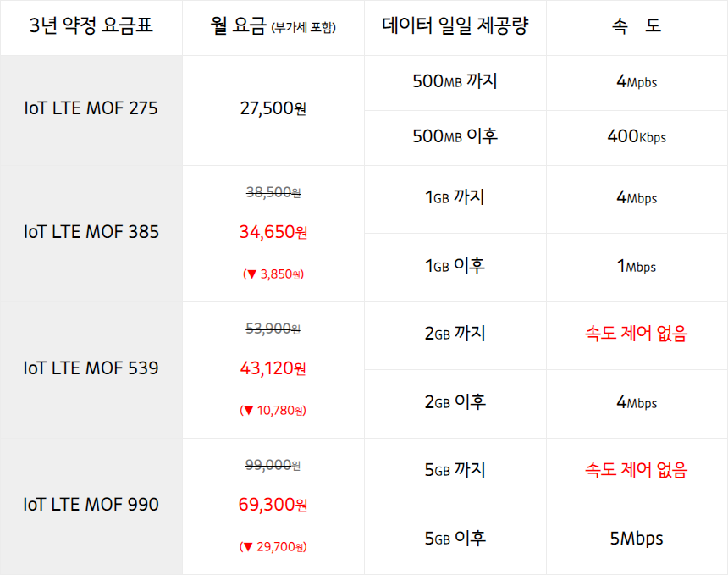
Task: Select the '1GB 까지' data cell
Action: tap(455, 198)
